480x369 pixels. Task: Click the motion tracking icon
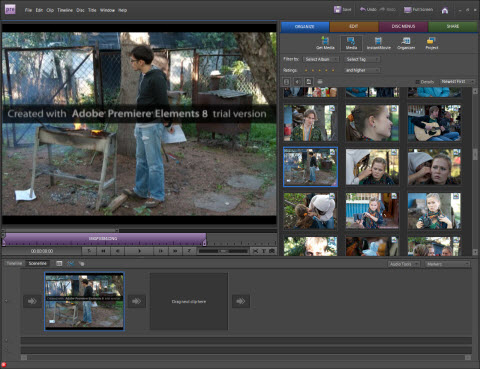click(x=81, y=264)
